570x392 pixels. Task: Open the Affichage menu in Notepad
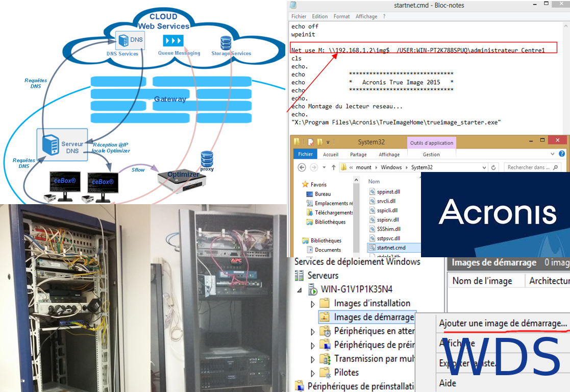coord(366,16)
